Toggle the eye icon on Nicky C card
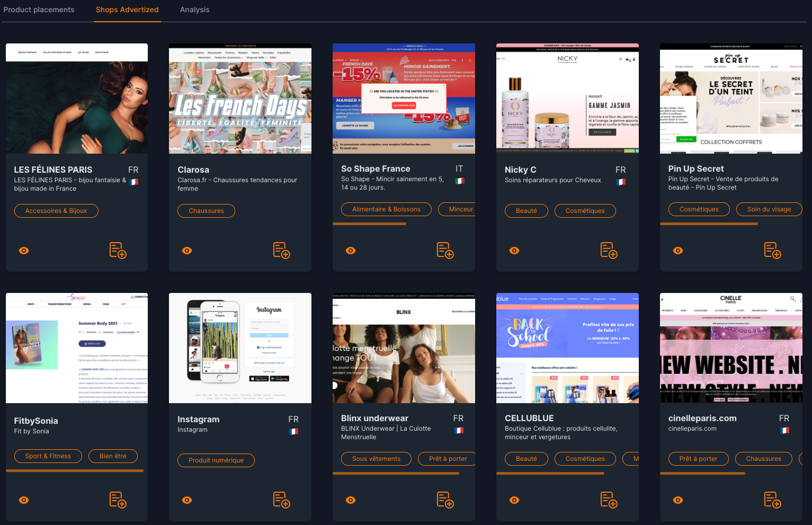The image size is (812, 525). [x=514, y=251]
